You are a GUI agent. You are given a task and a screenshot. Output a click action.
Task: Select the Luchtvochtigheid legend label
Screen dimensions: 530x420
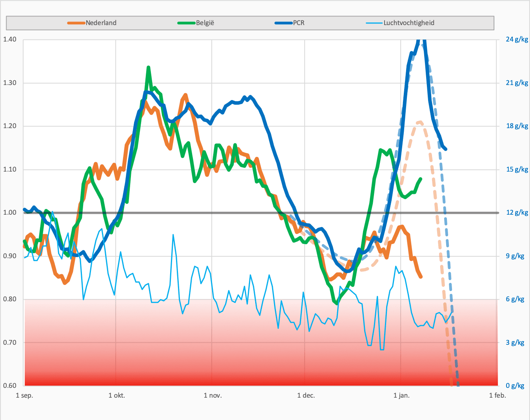click(x=409, y=23)
